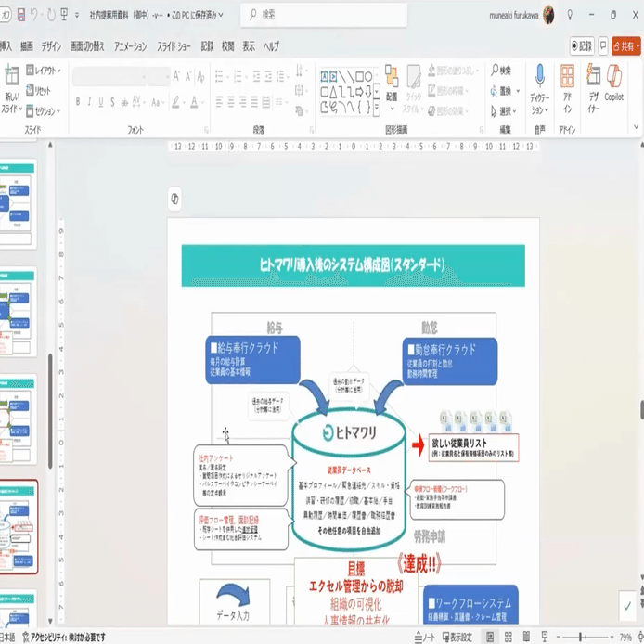Open the comments pane icon
The height and width of the screenshot is (644, 644).
[603, 46]
